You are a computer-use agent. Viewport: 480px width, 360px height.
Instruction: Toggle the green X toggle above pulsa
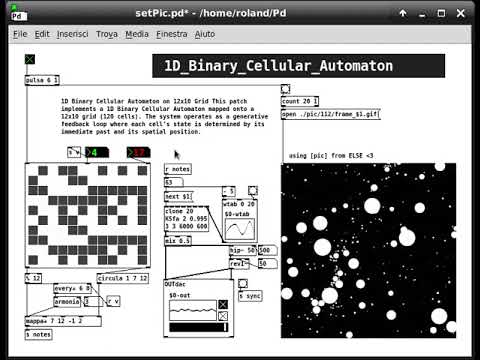tap(30, 59)
